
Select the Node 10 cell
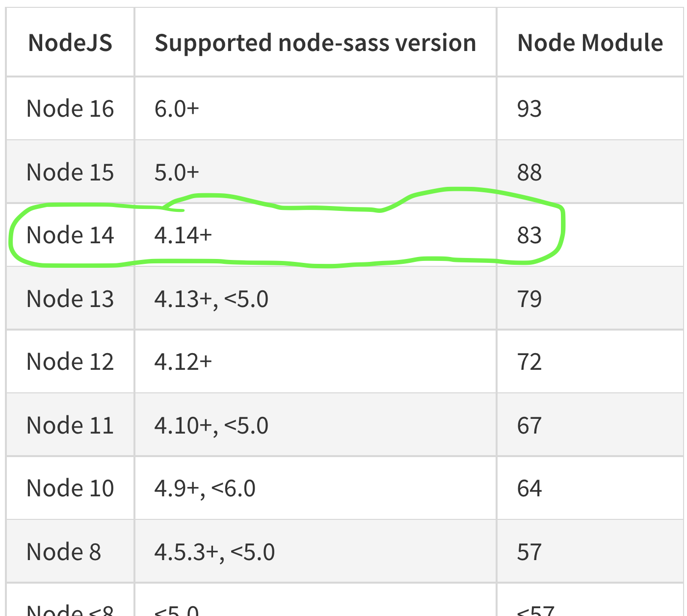[70, 488]
